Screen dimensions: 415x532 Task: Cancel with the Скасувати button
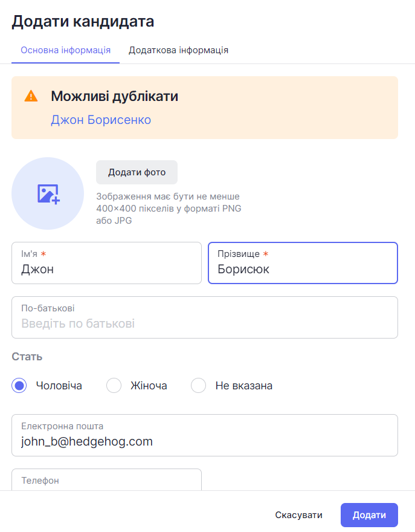pyautogui.click(x=298, y=515)
